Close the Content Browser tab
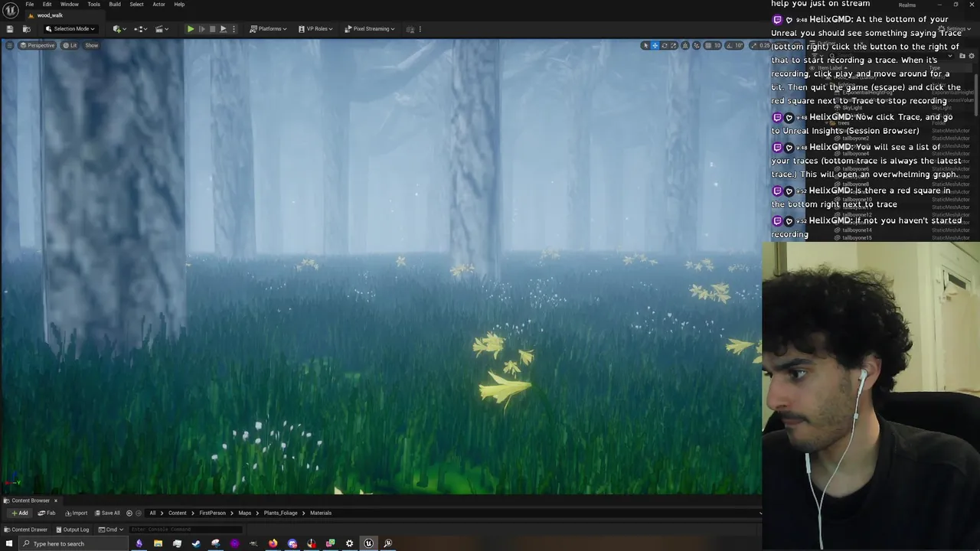This screenshot has height=551, width=980. 56,500
